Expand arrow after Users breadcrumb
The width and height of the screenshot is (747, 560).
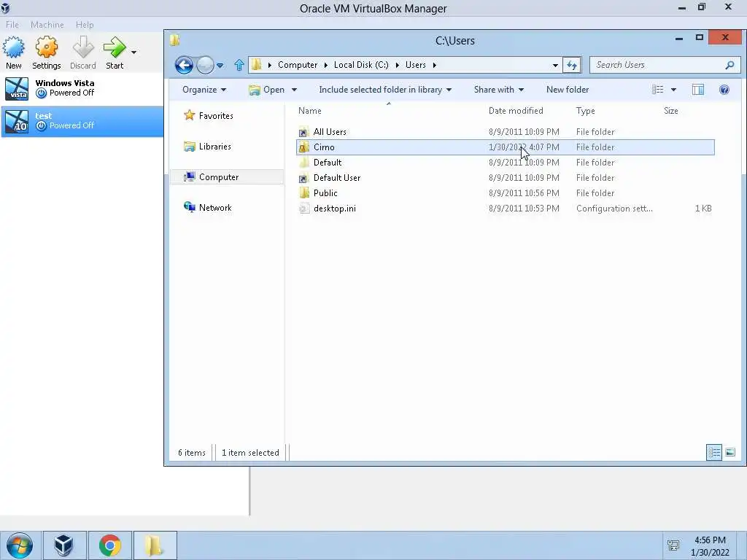[435, 65]
